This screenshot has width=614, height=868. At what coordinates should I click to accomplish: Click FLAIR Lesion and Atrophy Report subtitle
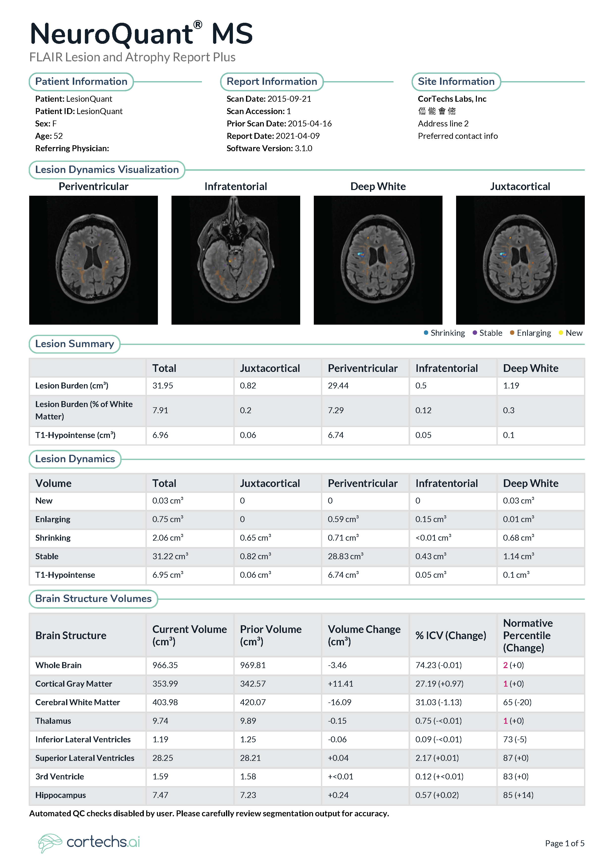click(132, 57)
